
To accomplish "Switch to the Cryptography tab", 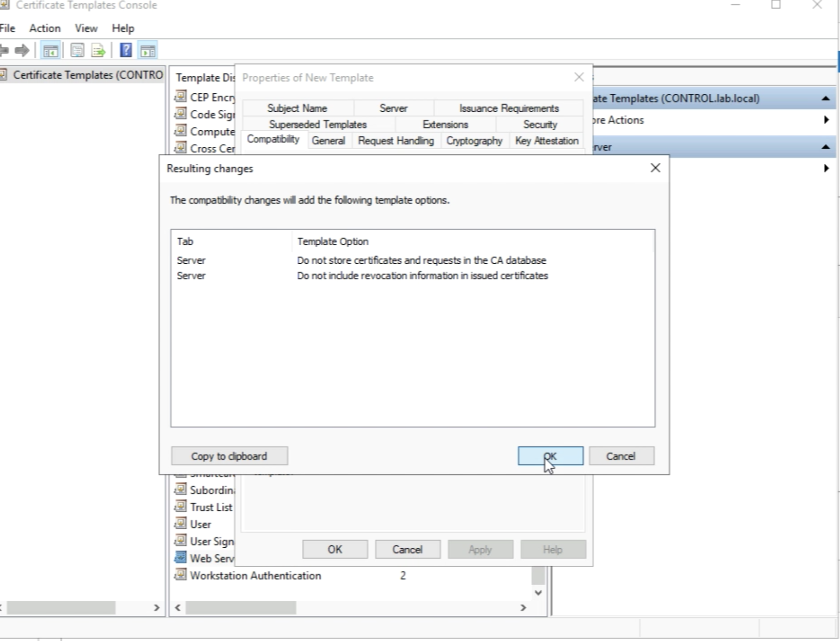I will tap(474, 141).
